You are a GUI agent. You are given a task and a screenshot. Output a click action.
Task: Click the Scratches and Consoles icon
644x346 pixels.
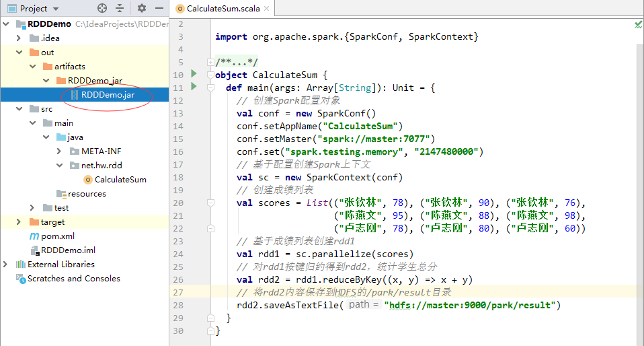coord(21,279)
